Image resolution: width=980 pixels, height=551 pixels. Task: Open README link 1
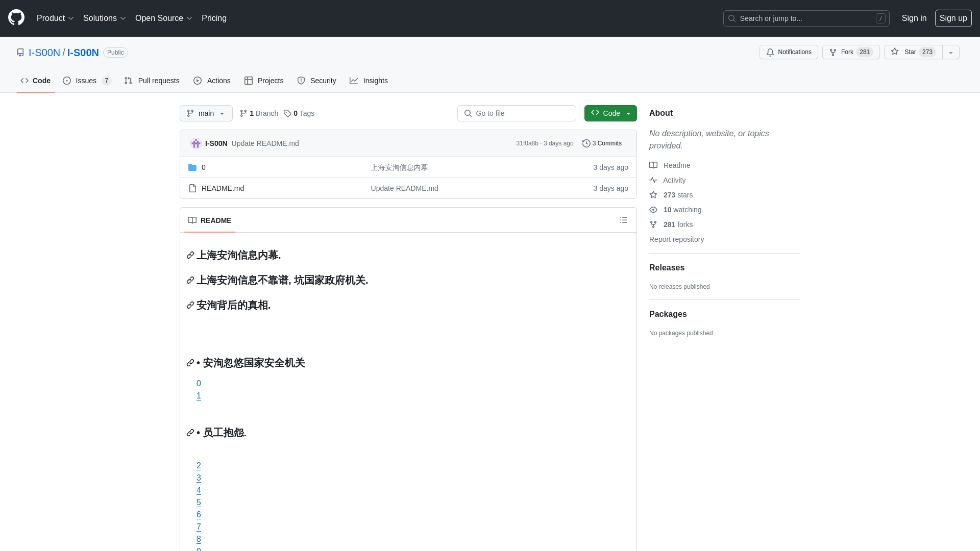pos(199,396)
